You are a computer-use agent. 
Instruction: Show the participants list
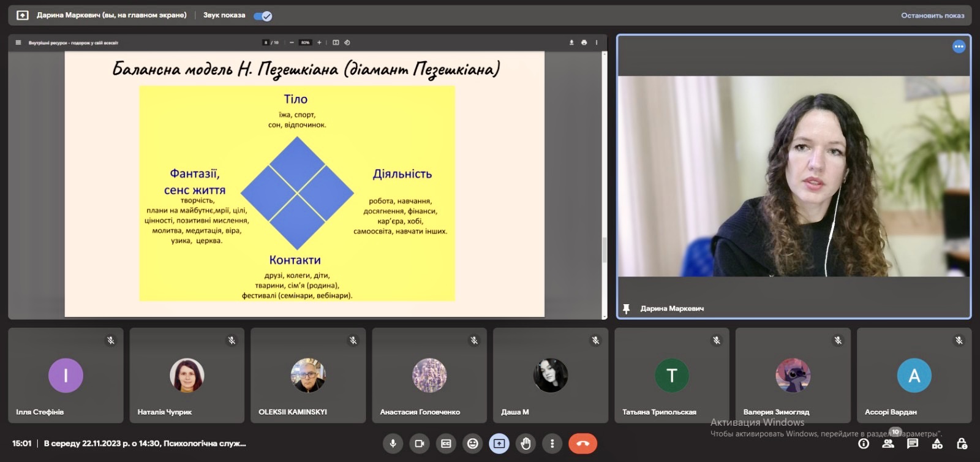pos(888,444)
